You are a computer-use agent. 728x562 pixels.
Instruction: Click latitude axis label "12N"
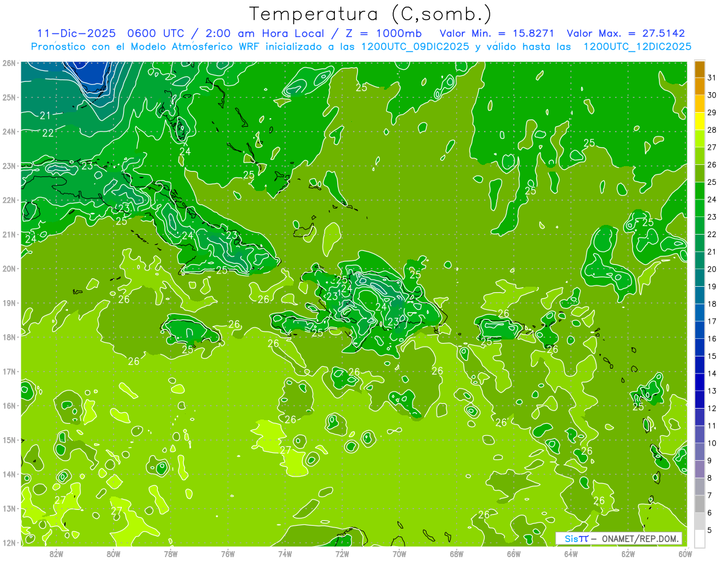point(9,543)
